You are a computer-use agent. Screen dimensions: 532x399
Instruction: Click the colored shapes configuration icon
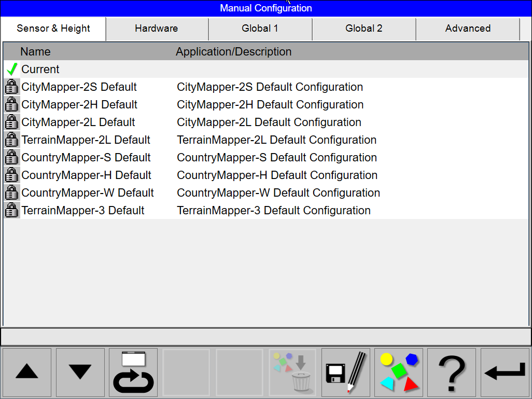[398, 373]
